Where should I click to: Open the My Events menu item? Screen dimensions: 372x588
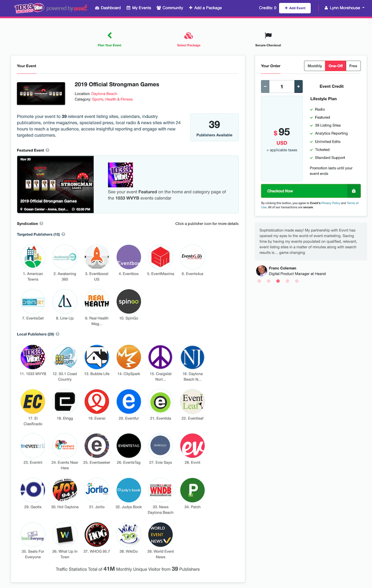point(139,8)
